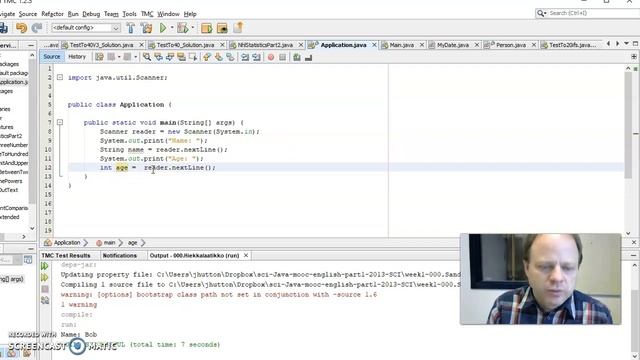Click Find Next Occurrence icon
Viewport: 640px width, 360px height.
pyautogui.click(x=170, y=57)
